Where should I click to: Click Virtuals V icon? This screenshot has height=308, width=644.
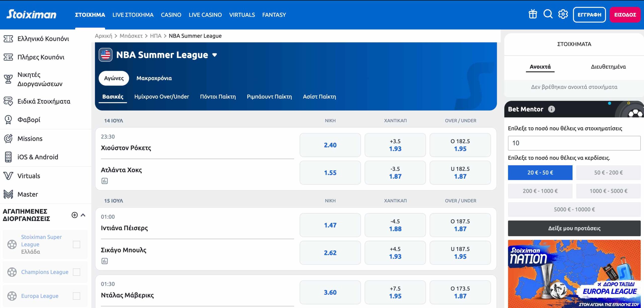[x=8, y=176]
